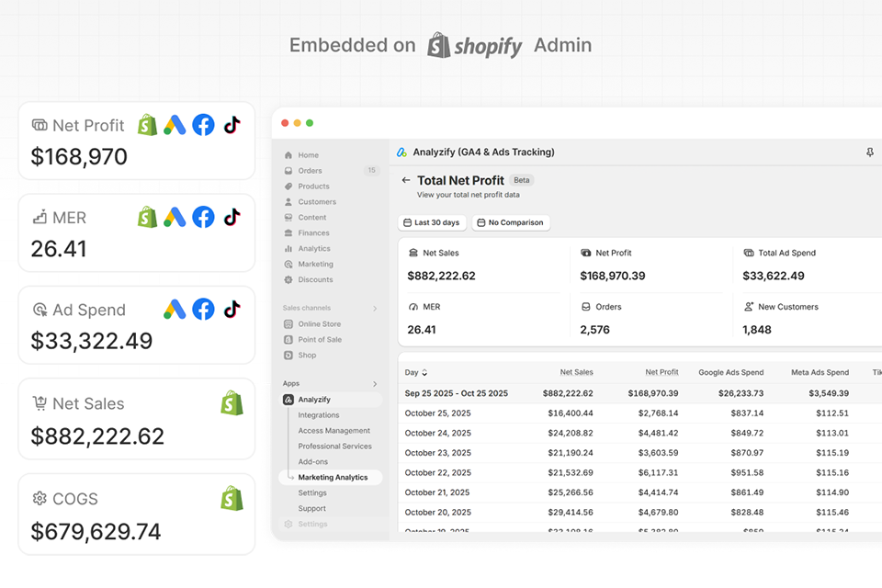Select the October 23, 2025 row
Image resolution: width=882 pixels, height=588 pixels.
(x=640, y=452)
